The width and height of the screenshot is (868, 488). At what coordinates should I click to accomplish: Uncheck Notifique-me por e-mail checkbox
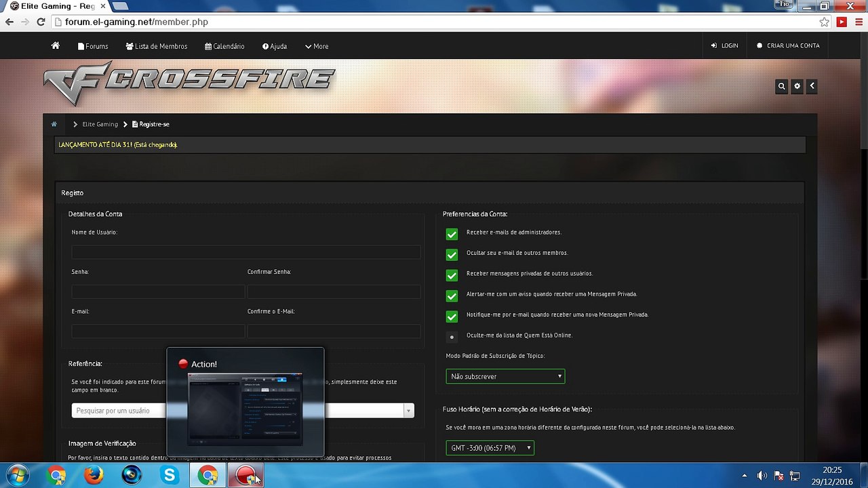point(452,317)
